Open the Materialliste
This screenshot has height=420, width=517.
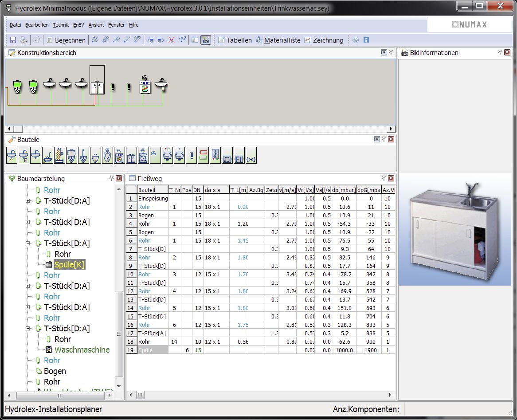(278, 40)
